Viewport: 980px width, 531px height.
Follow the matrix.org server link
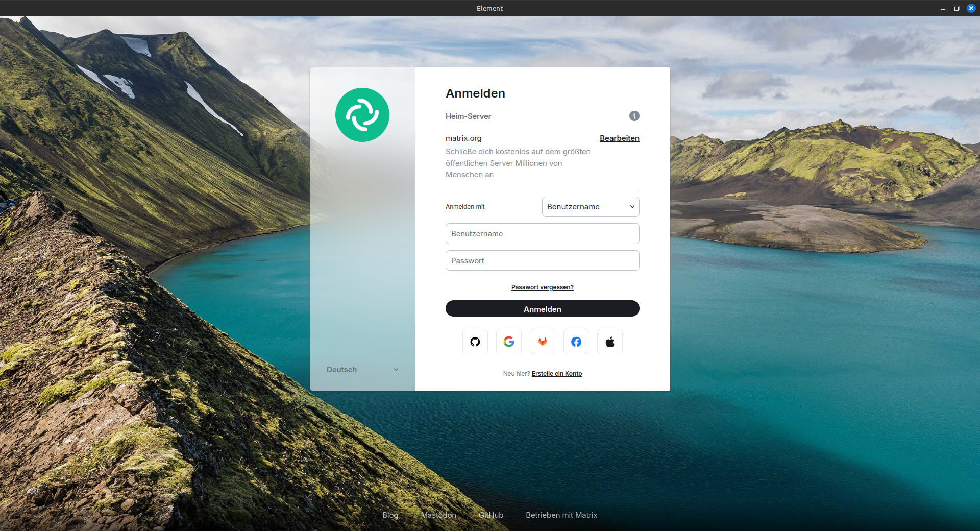click(x=463, y=138)
